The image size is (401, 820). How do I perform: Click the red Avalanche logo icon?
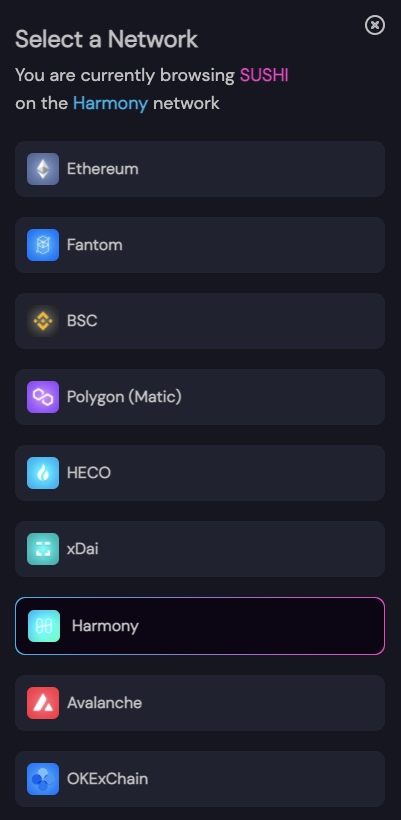(43, 703)
